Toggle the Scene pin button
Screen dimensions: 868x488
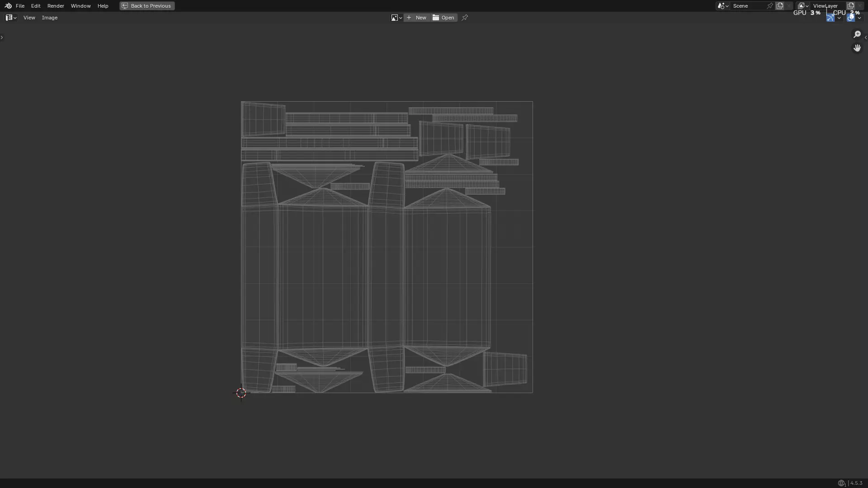pos(770,6)
